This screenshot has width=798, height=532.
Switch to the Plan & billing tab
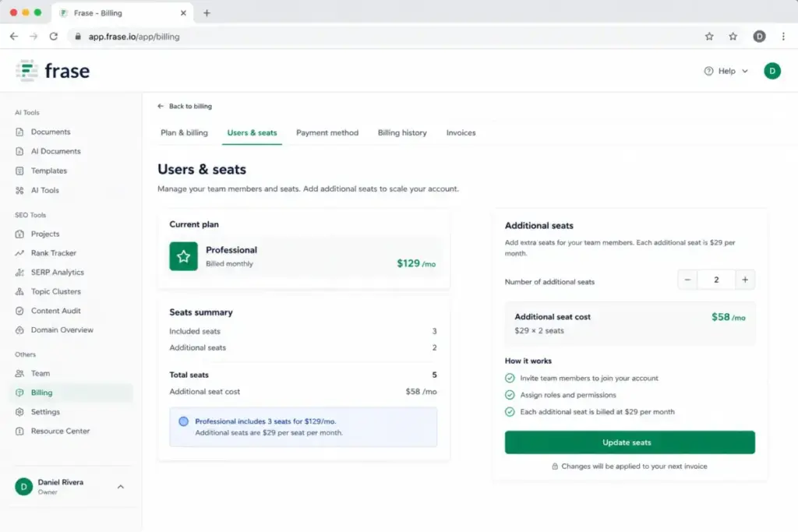(184, 132)
